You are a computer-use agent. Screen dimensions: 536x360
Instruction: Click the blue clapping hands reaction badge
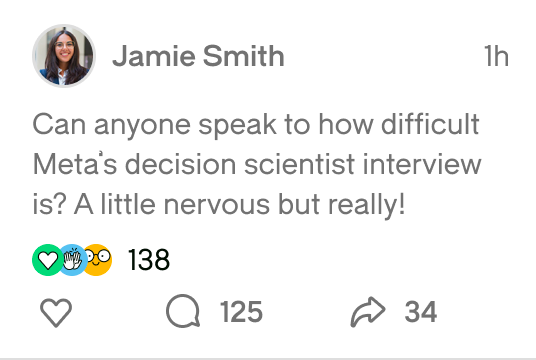[x=72, y=260]
